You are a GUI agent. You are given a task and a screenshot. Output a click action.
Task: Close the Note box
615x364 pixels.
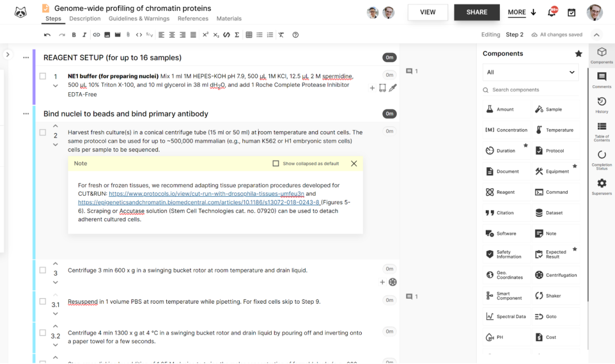[354, 163]
